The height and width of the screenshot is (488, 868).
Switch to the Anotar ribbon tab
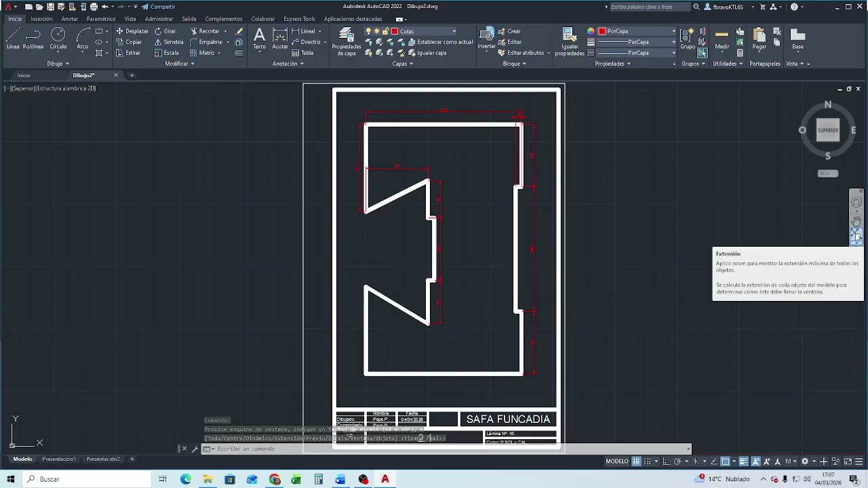click(x=70, y=19)
